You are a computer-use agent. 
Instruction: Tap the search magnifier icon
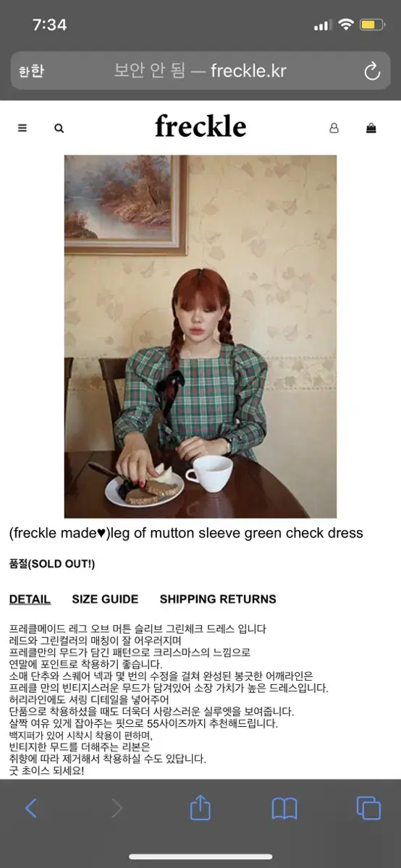coord(59,128)
